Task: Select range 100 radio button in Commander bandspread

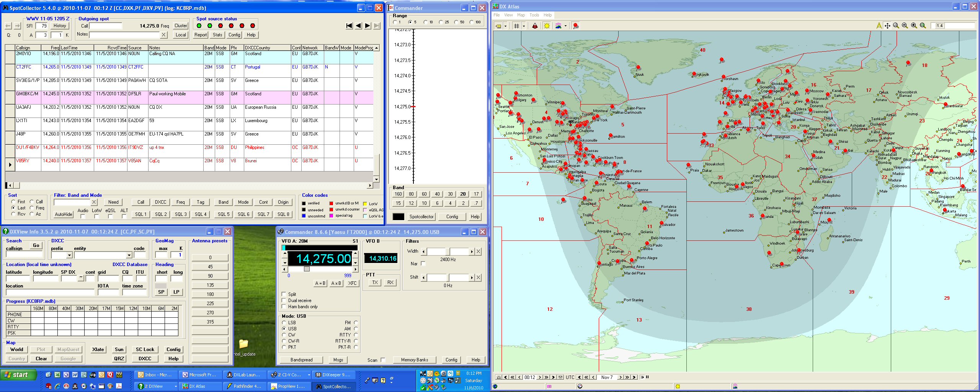Action: (x=472, y=22)
